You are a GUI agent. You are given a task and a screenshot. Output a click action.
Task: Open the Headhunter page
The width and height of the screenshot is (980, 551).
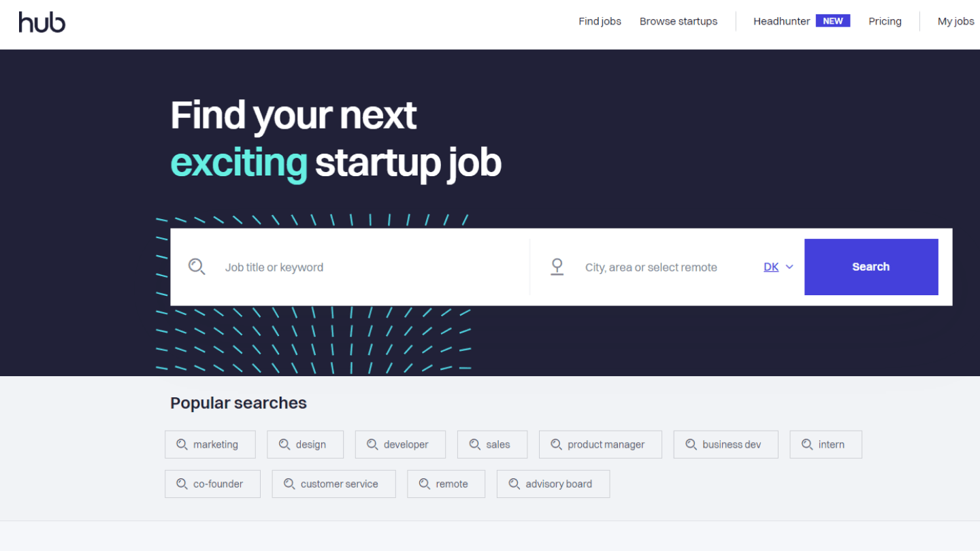point(781,21)
